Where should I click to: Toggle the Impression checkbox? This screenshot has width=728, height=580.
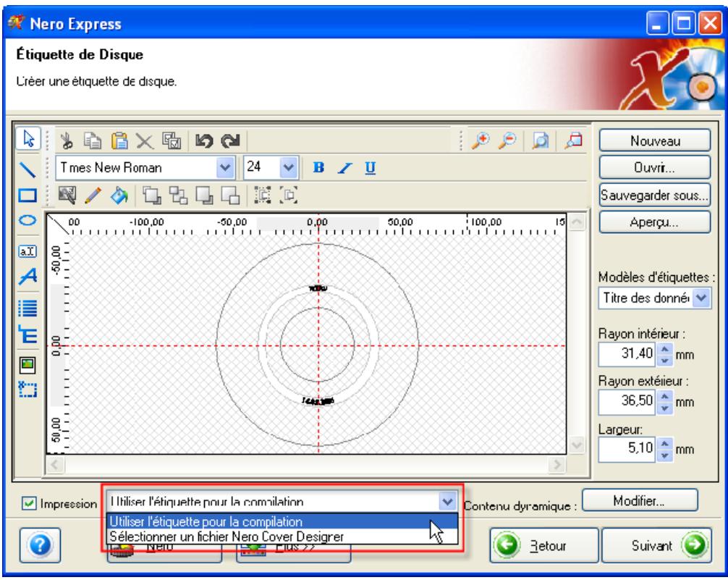(29, 503)
